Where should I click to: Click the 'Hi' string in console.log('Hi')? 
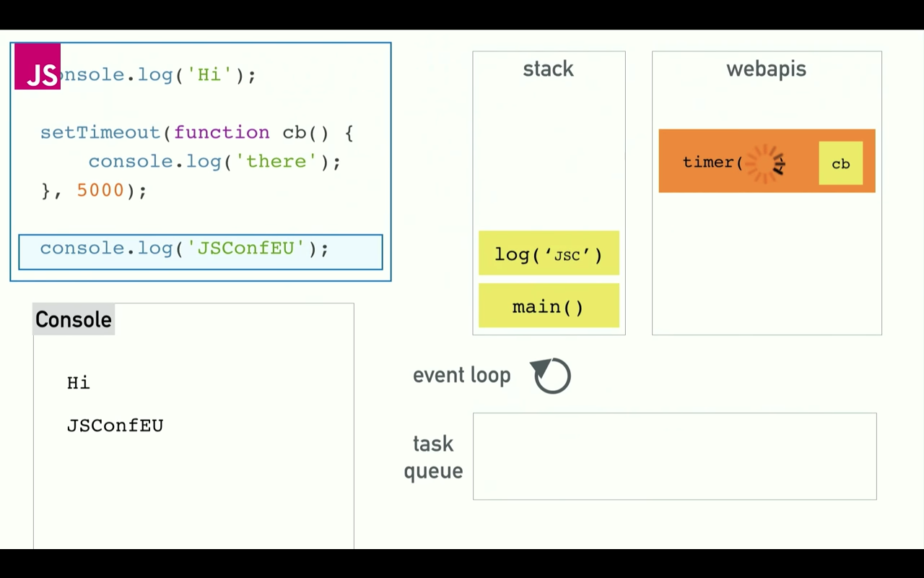[x=209, y=74]
